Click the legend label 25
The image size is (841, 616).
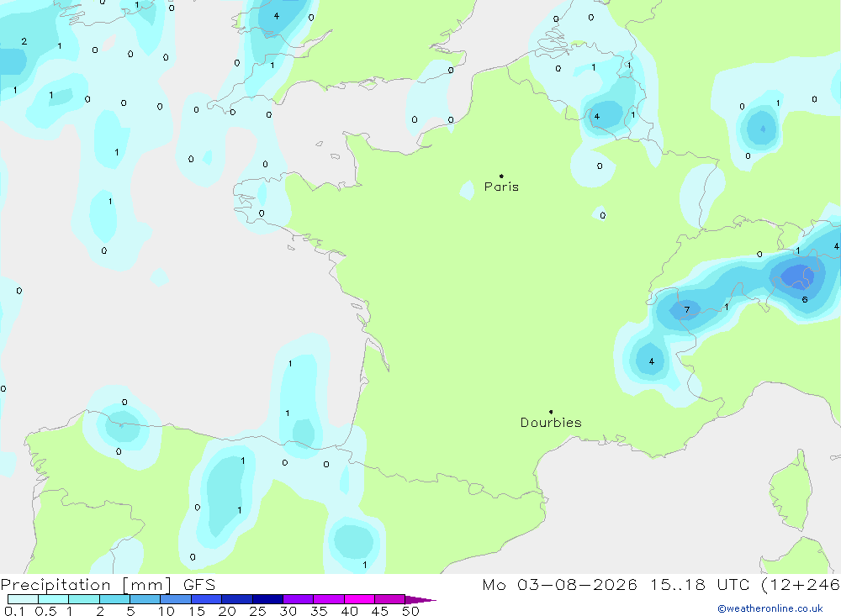tap(257, 611)
